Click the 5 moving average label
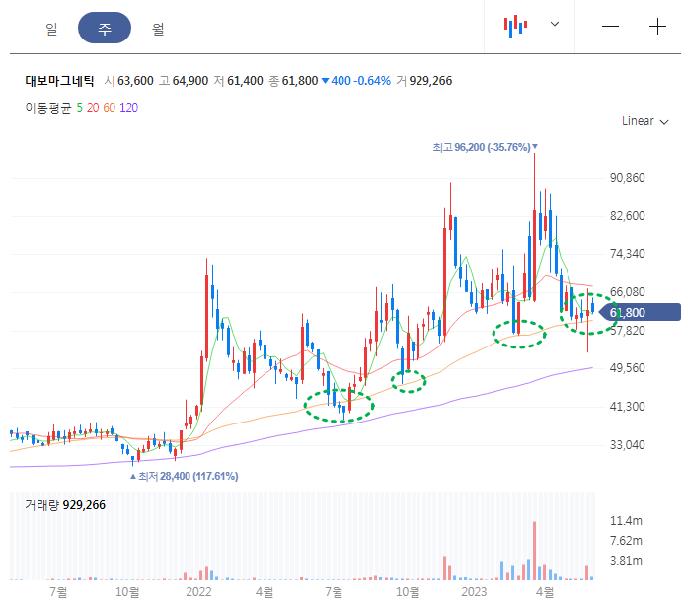The width and height of the screenshot is (682, 616). pos(80,108)
